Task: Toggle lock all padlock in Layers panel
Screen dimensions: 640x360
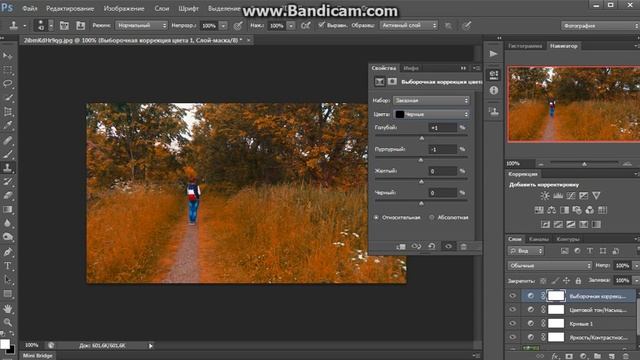Action: (578, 280)
